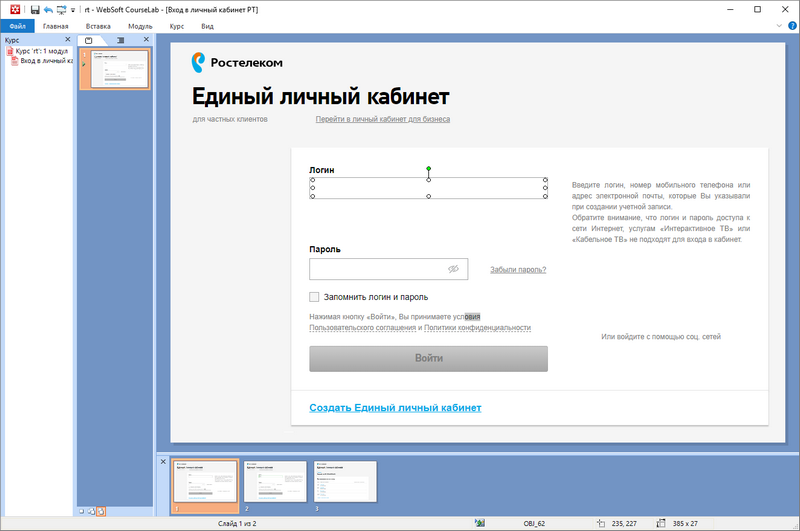Click the Слайд 1 из 2 status text
Viewport: 800px width, 531px height.
tap(237, 523)
